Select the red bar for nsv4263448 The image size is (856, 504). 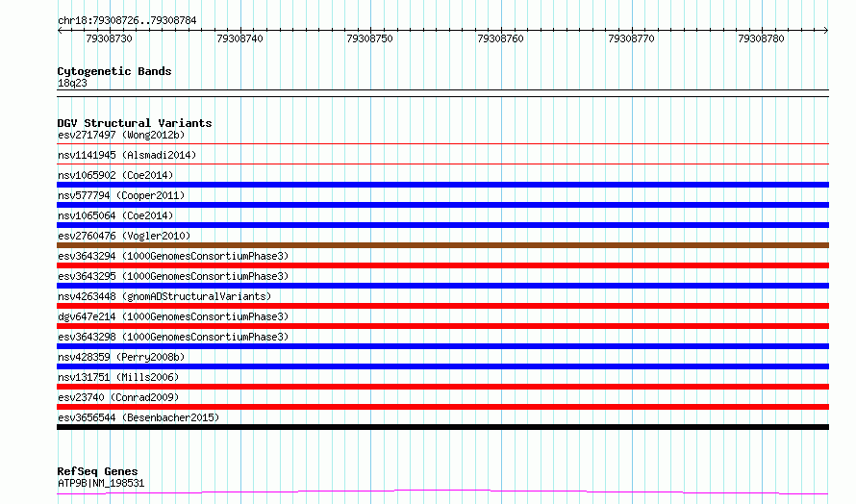(x=442, y=306)
